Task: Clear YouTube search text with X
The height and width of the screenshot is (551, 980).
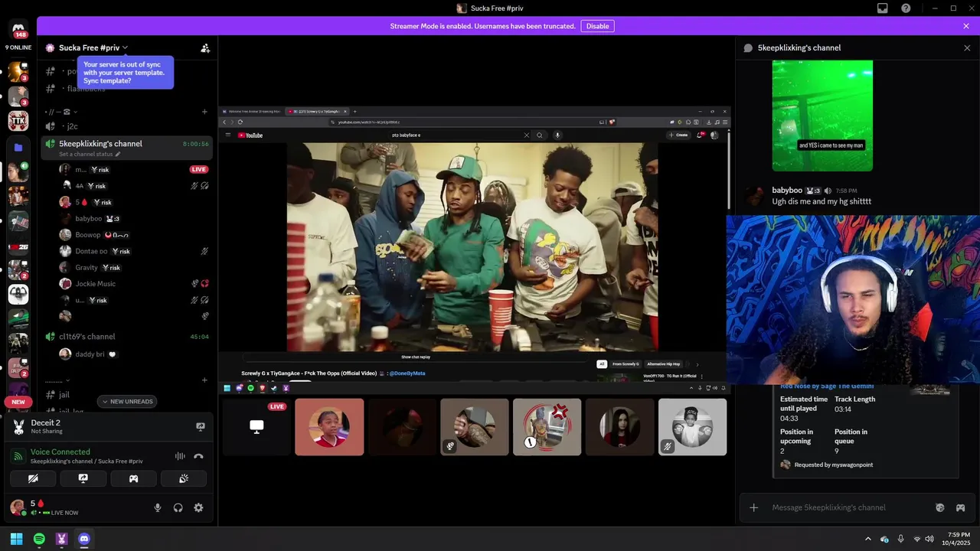Action: (526, 135)
